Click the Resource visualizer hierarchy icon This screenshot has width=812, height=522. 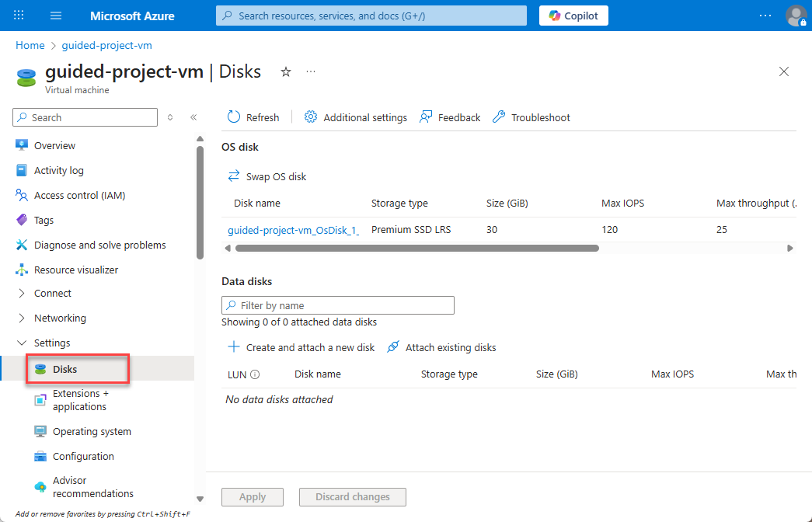[x=21, y=270]
